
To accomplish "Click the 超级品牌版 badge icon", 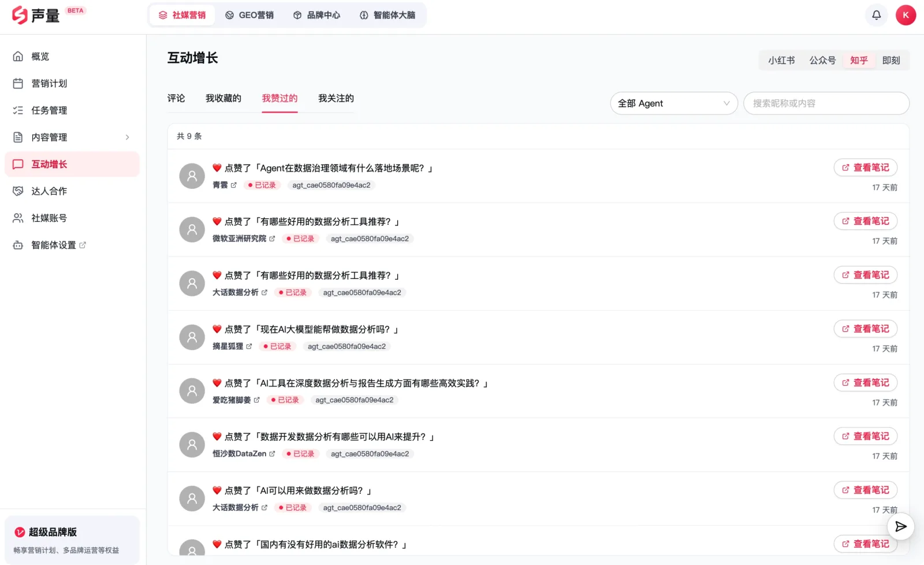I will 20,532.
